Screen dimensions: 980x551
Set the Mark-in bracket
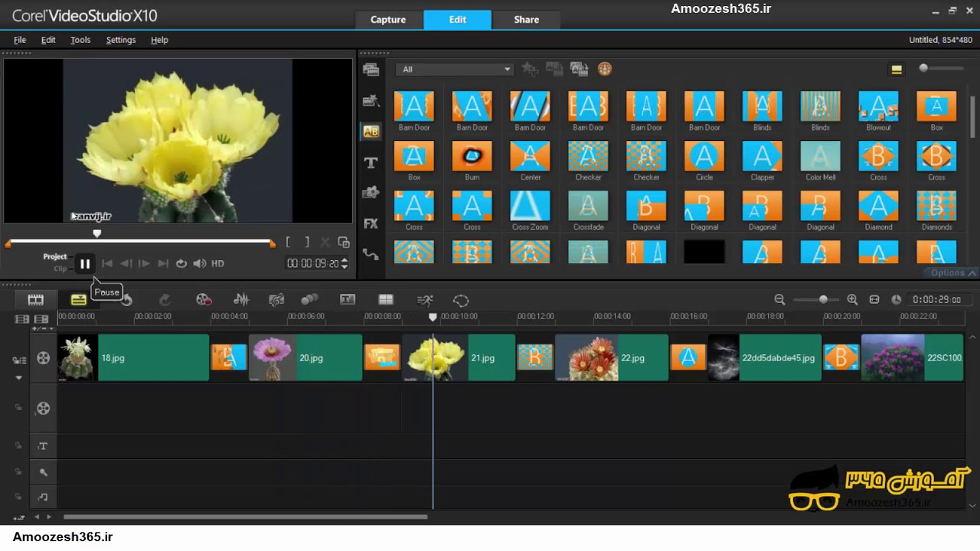click(x=288, y=243)
